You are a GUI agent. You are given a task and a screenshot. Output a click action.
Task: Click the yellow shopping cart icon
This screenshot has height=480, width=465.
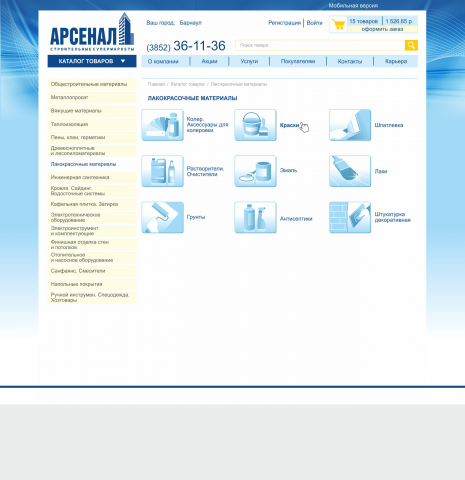click(338, 24)
